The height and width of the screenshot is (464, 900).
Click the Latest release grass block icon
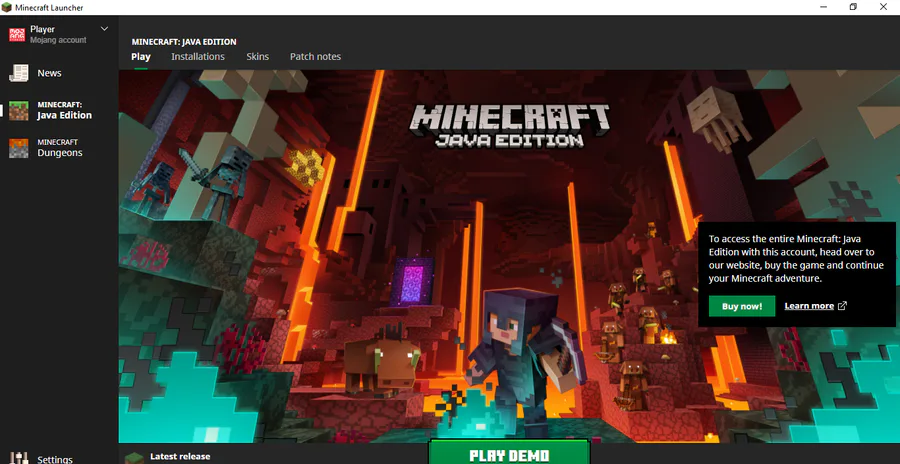click(134, 458)
